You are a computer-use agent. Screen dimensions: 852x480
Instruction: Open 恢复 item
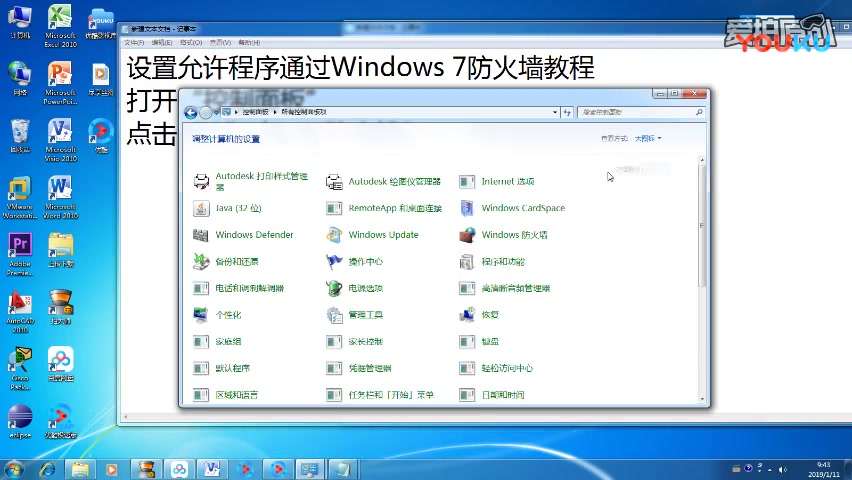[479, 315]
